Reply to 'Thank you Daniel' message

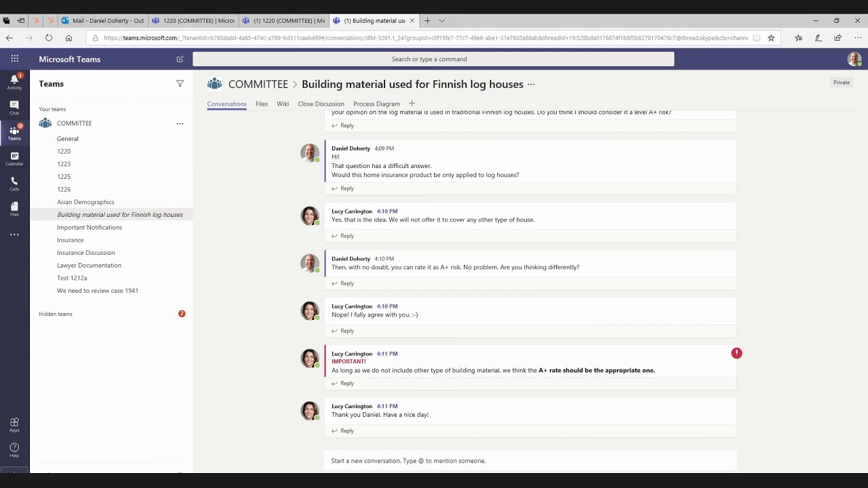(342, 430)
